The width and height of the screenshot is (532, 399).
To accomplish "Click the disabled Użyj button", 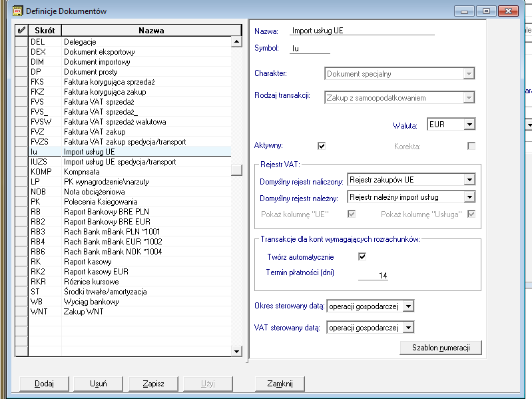I will tap(208, 384).
